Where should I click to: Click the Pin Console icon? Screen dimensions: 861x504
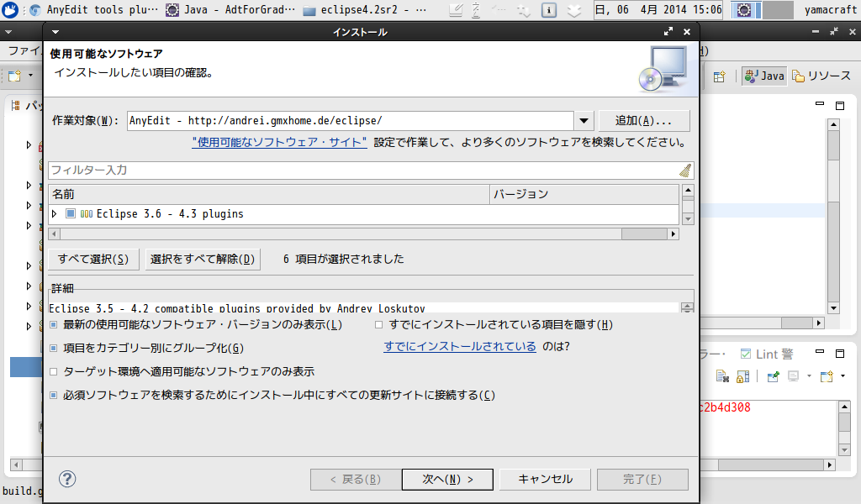pyautogui.click(x=774, y=376)
